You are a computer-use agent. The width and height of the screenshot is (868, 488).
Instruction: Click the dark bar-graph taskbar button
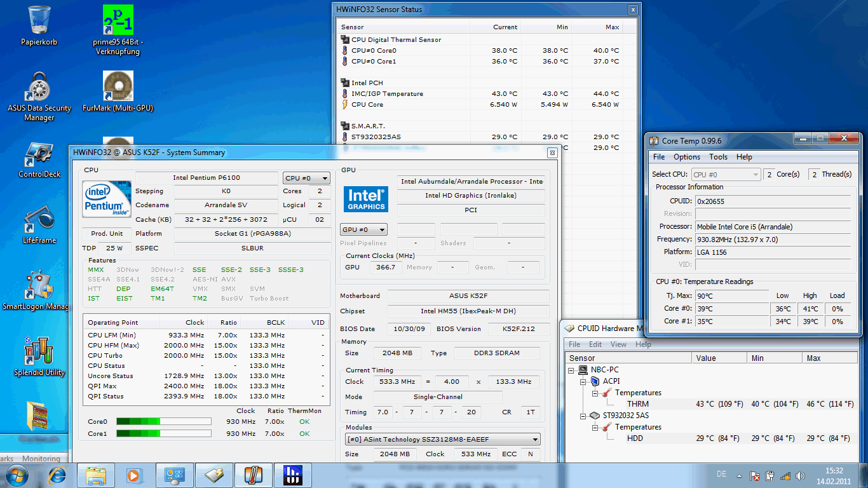(292, 475)
